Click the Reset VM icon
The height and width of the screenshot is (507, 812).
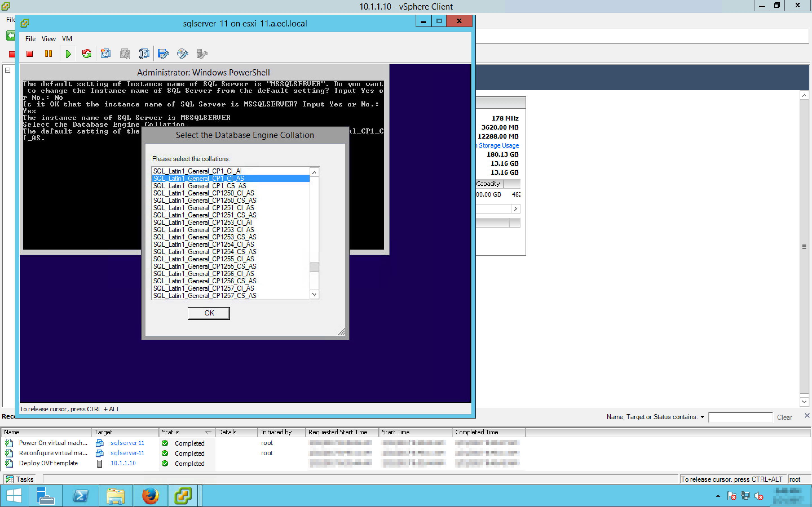coord(87,54)
